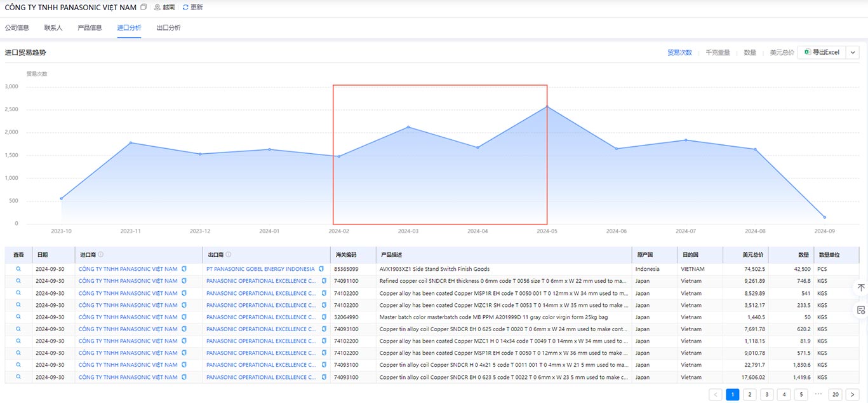Screen dimensions: 868x403
Task: Open the 公司信息 tab
Action: (17, 27)
